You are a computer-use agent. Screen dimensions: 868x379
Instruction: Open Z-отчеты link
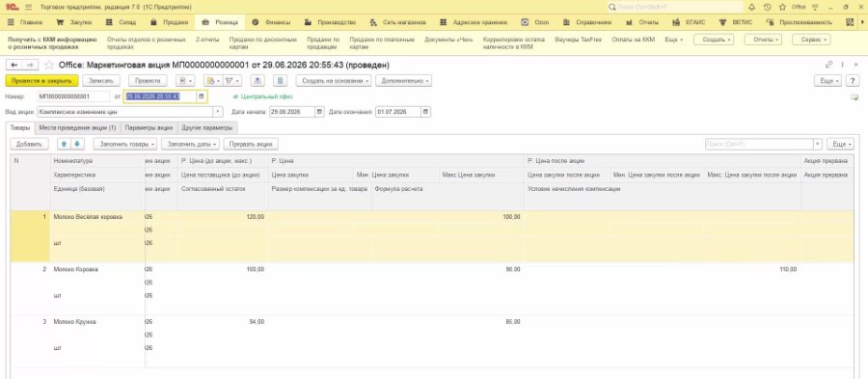coord(207,40)
